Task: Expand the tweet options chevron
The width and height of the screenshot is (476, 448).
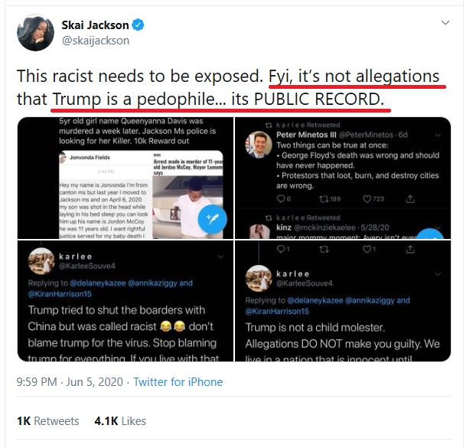Action: (445, 23)
